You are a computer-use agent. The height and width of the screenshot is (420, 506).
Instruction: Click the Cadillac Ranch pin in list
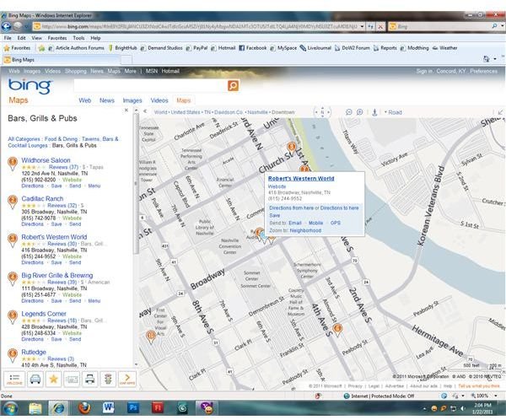tap(13, 202)
